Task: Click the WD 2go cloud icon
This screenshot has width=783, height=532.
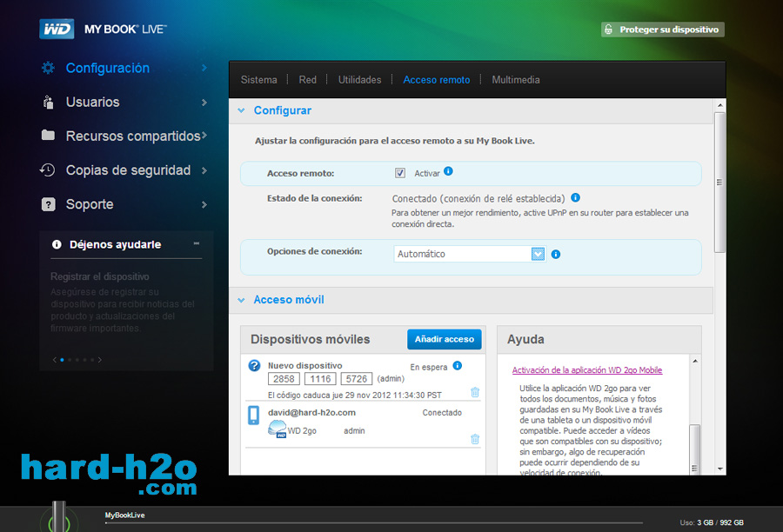Action: click(278, 429)
